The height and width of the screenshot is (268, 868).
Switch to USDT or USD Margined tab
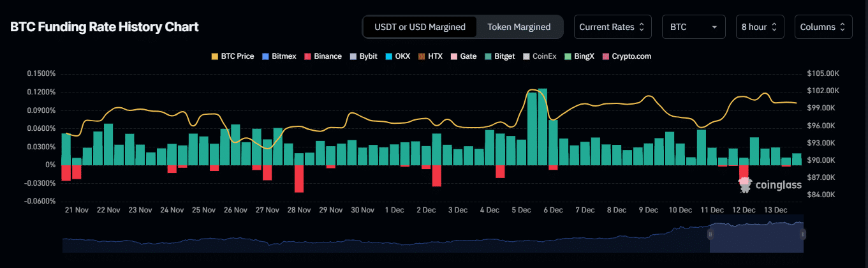(420, 27)
